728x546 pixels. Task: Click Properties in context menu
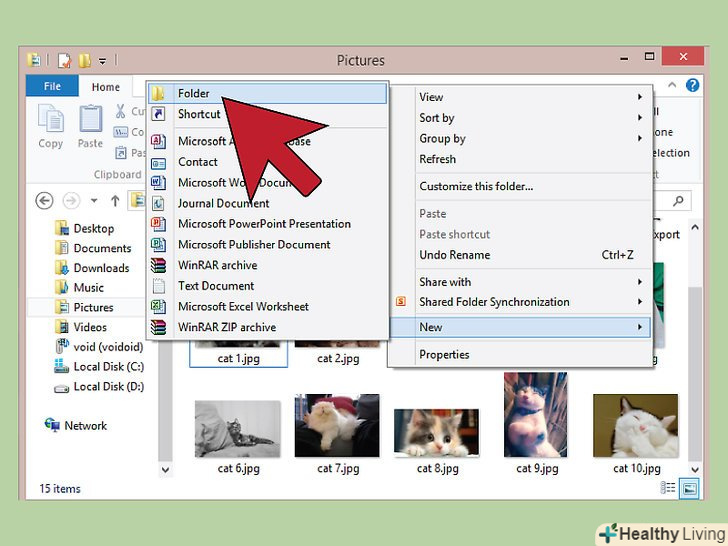pos(444,354)
